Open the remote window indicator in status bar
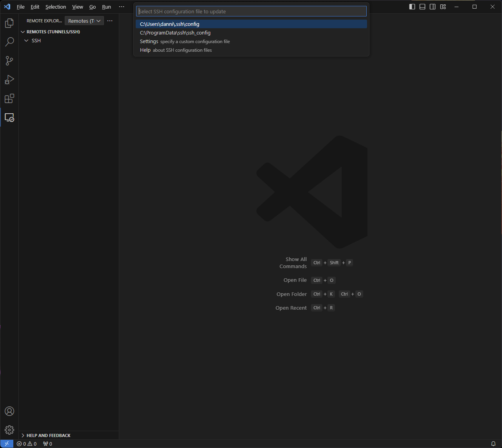The width and height of the screenshot is (502, 448). pyautogui.click(x=7, y=444)
